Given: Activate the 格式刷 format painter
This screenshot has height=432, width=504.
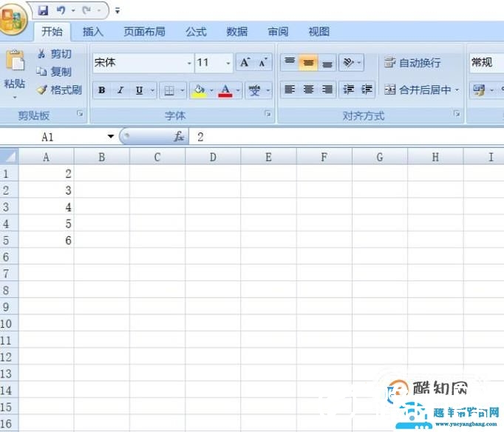Looking at the screenshot, I should tap(59, 90).
